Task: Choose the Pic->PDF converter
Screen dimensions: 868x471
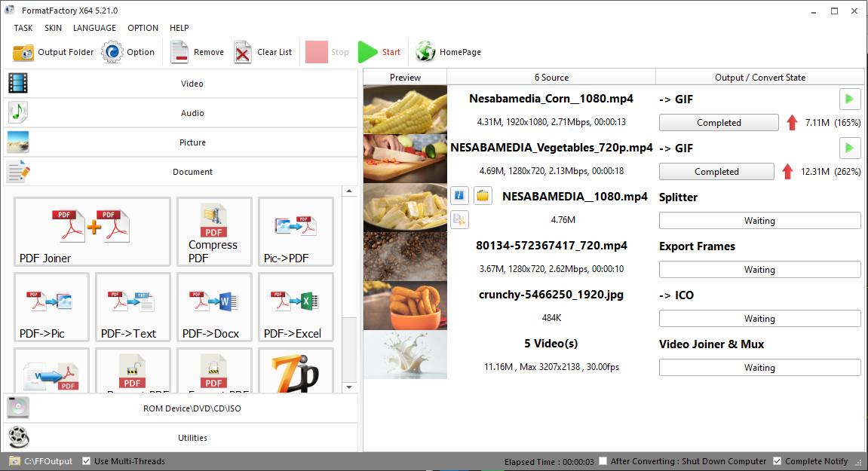Action: (x=296, y=231)
